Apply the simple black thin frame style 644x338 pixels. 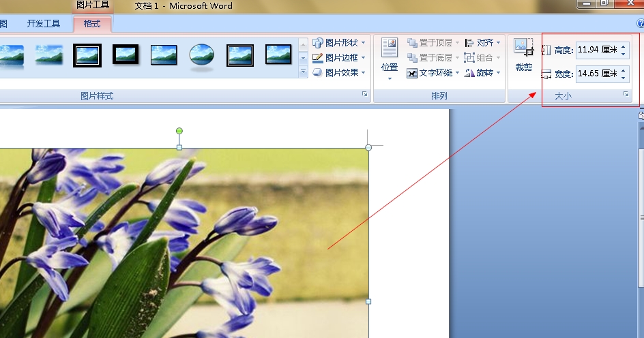coord(164,55)
